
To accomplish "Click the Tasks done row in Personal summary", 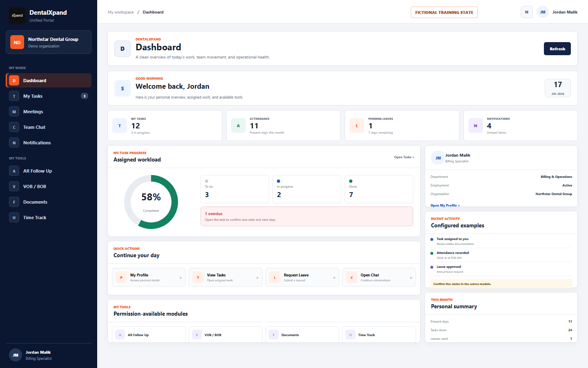I will (501, 330).
